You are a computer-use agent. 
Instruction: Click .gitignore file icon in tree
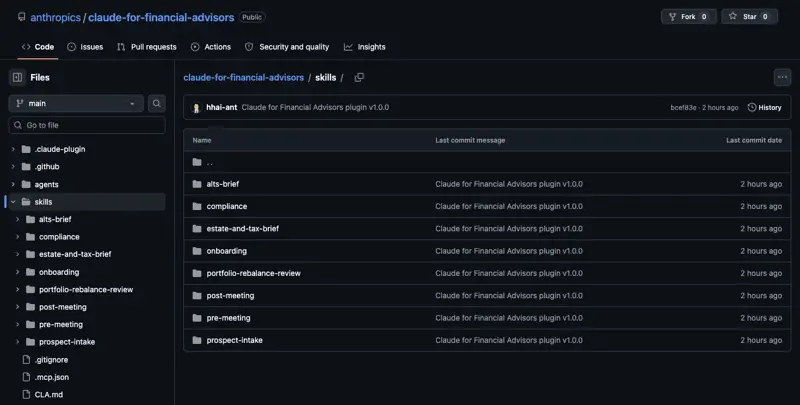click(27, 360)
